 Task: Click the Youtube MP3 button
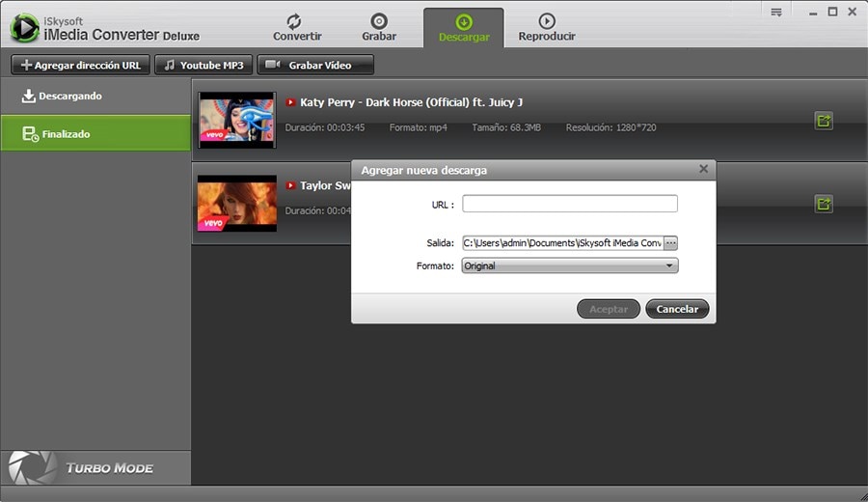tap(203, 65)
